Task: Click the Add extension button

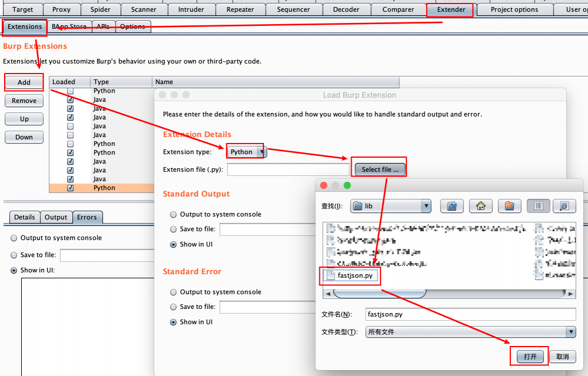Action: (24, 82)
